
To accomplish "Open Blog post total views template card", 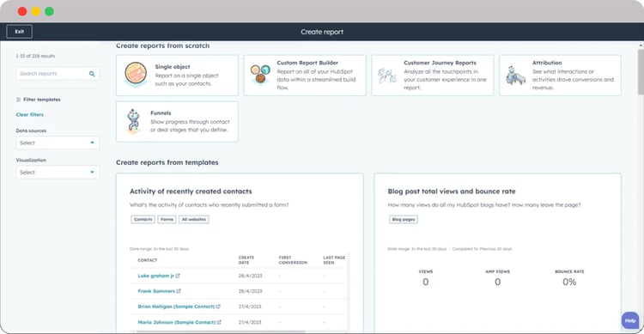I will (497, 252).
